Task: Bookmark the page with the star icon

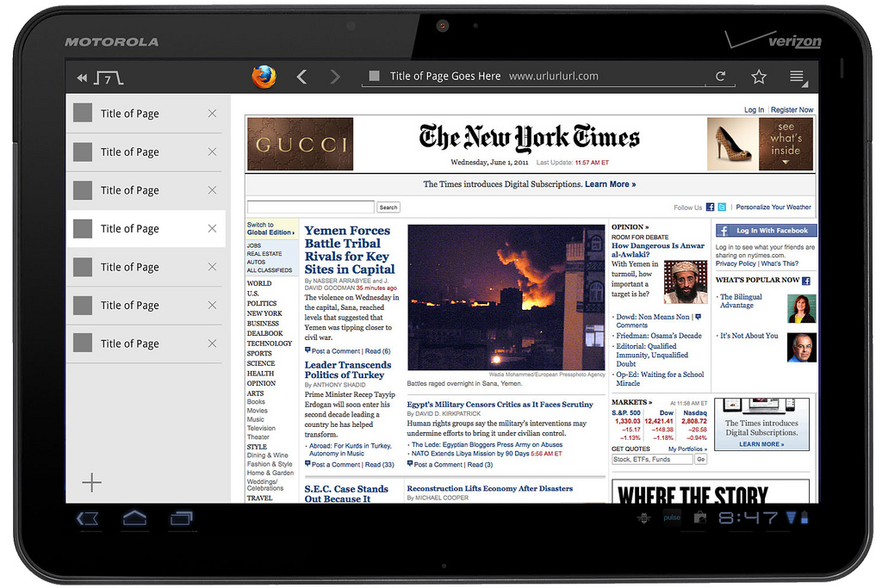Action: 759,77
